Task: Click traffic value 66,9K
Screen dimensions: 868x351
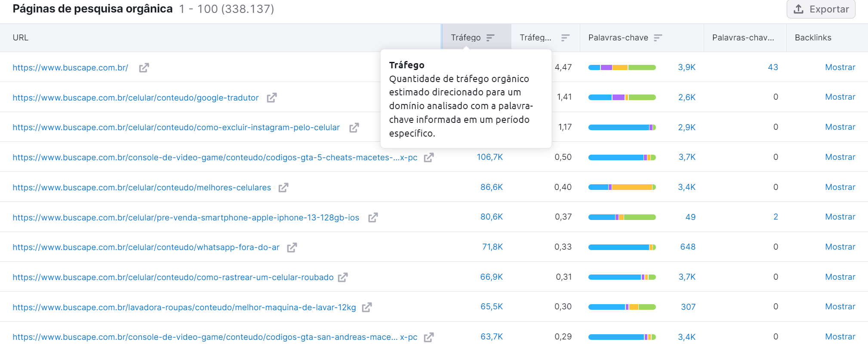Action: click(492, 277)
